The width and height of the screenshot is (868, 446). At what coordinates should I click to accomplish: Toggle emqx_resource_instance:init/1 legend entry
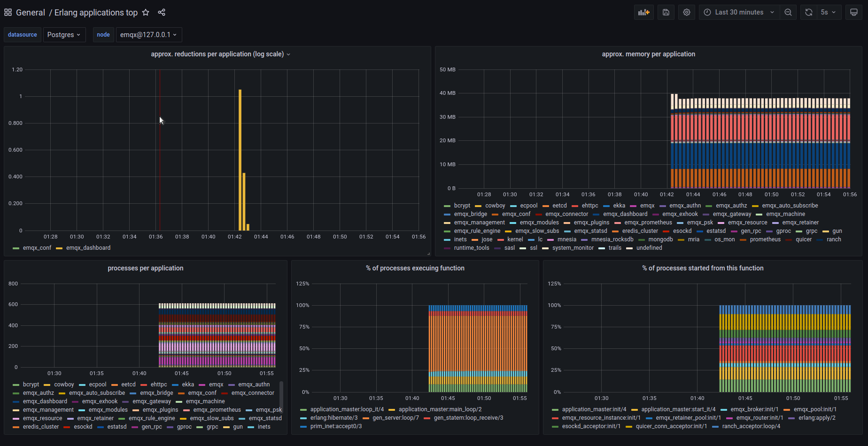coord(601,418)
